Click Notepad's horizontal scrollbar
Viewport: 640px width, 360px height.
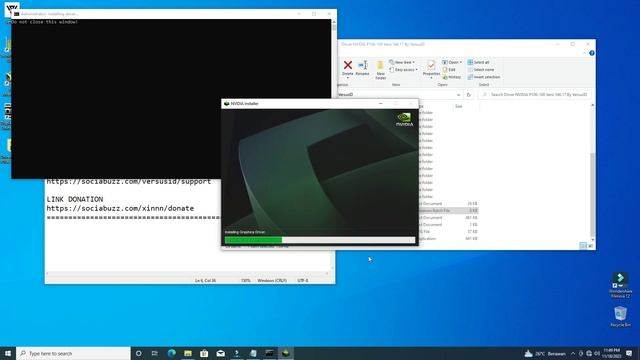pos(188,273)
